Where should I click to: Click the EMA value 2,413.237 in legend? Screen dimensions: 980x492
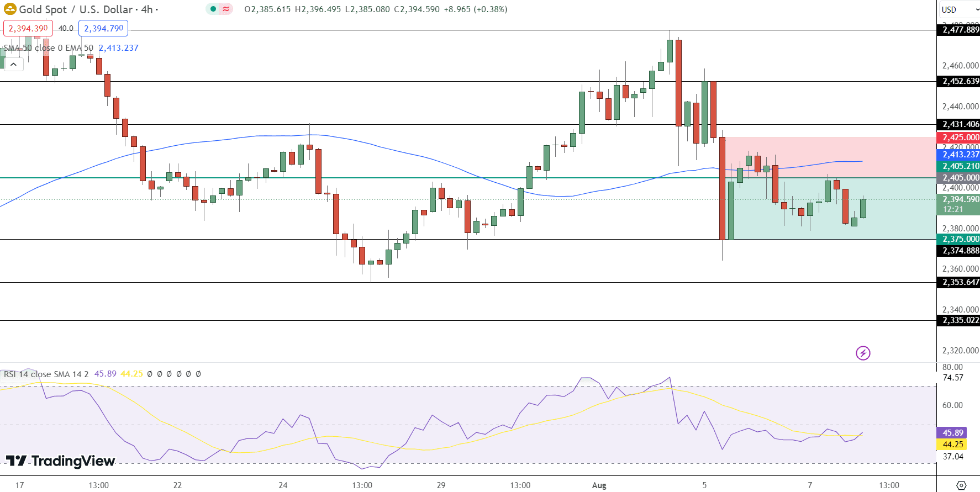[x=118, y=48]
